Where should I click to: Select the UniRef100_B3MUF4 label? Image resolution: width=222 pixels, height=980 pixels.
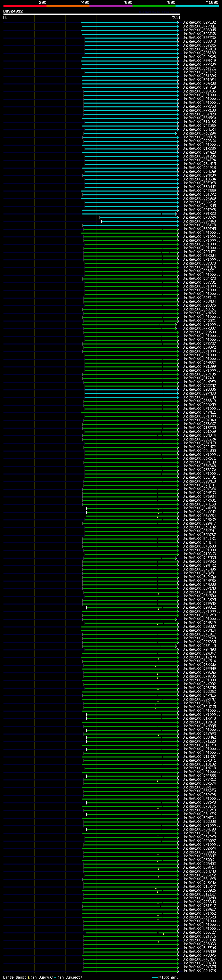coord(199,436)
